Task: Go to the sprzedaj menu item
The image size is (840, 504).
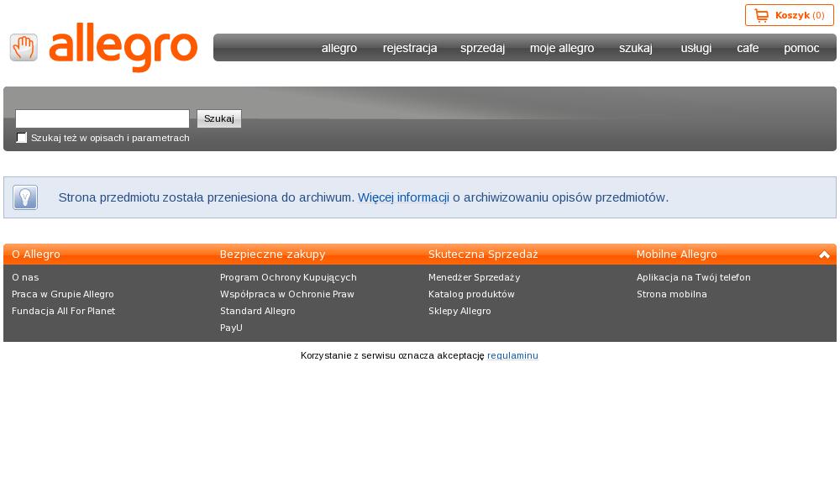Action: point(482,48)
